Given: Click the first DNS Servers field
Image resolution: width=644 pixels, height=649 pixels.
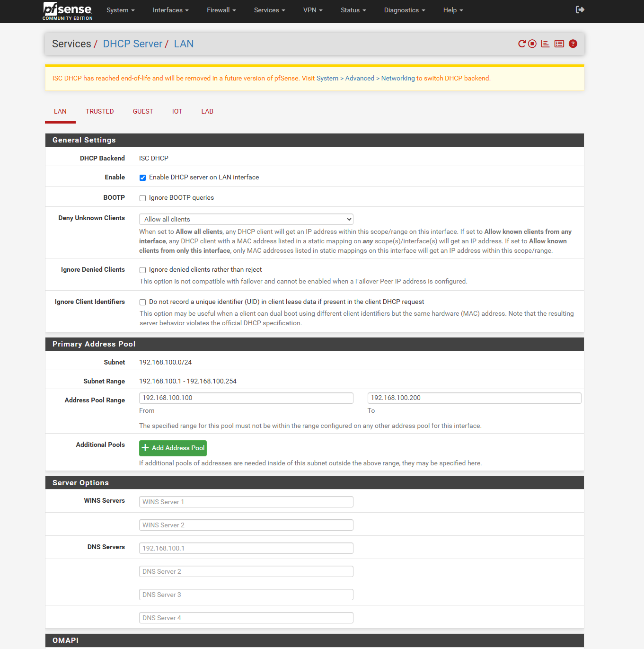Looking at the screenshot, I should pos(246,548).
